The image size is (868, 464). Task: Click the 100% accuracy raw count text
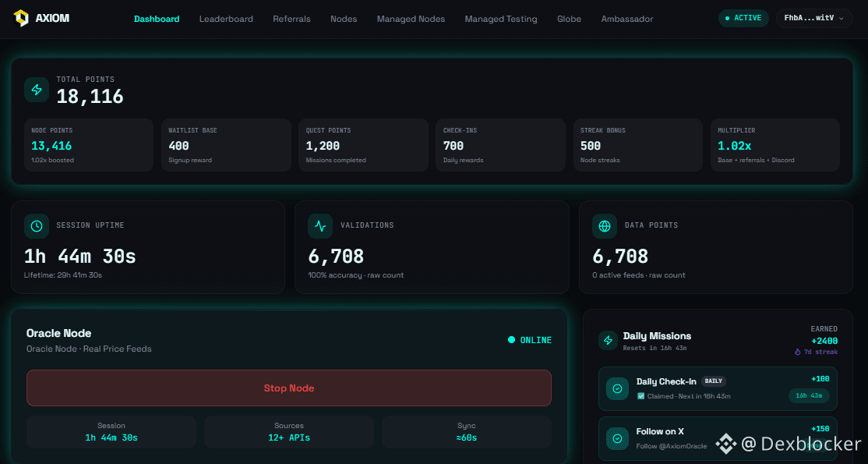point(356,275)
